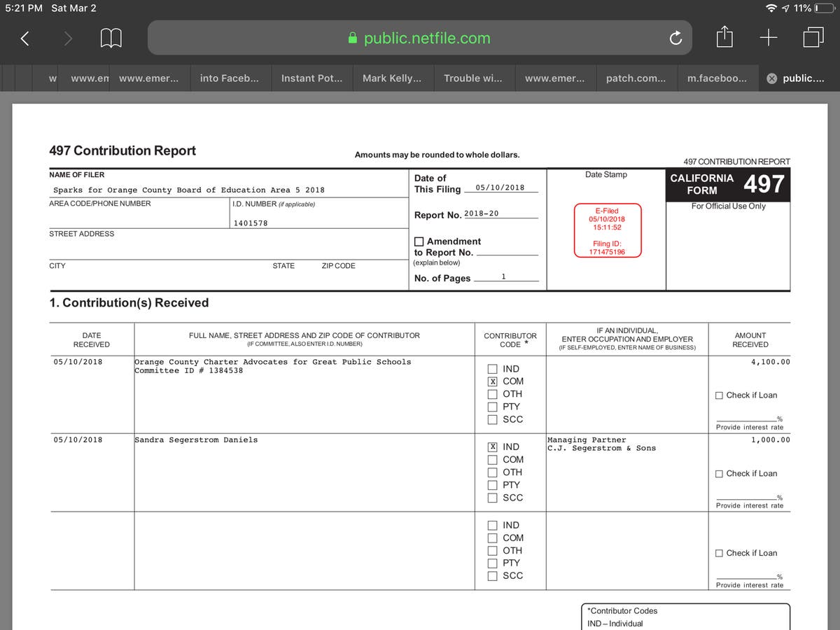The height and width of the screenshot is (630, 840).
Task: Check the Amendment checkbox
Action: 419,241
